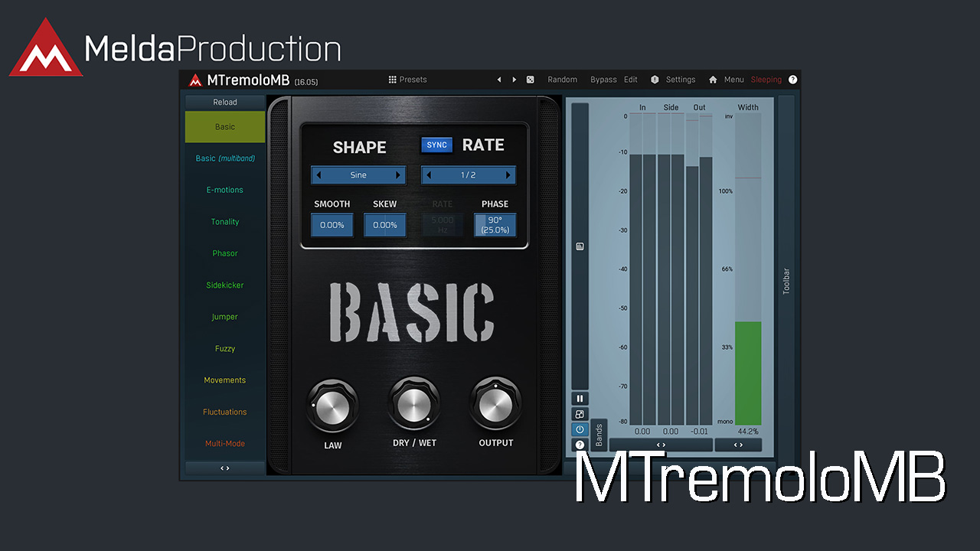The image size is (980, 551).
Task: Toggle the meters power button
Action: click(x=580, y=429)
